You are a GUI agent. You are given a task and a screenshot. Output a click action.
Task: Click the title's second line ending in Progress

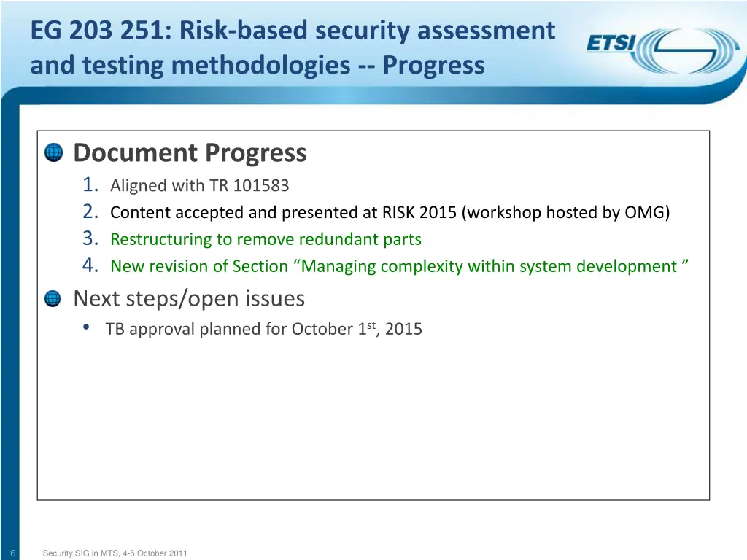click(x=257, y=66)
